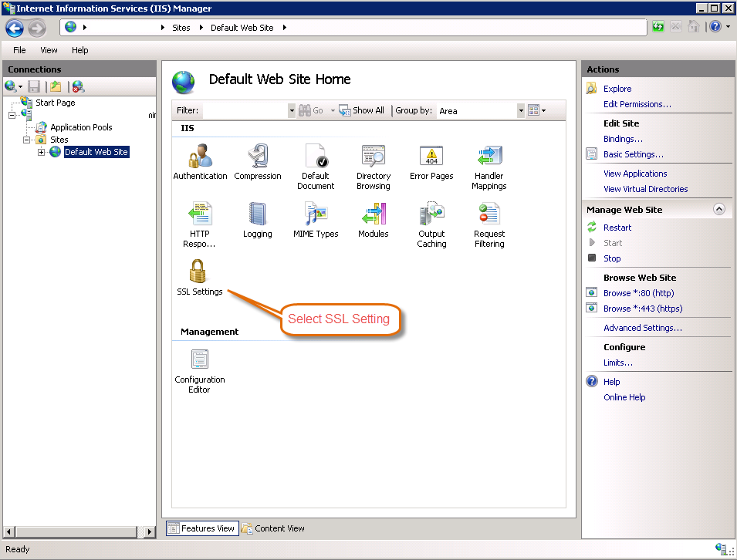Open the File menu

(19, 50)
